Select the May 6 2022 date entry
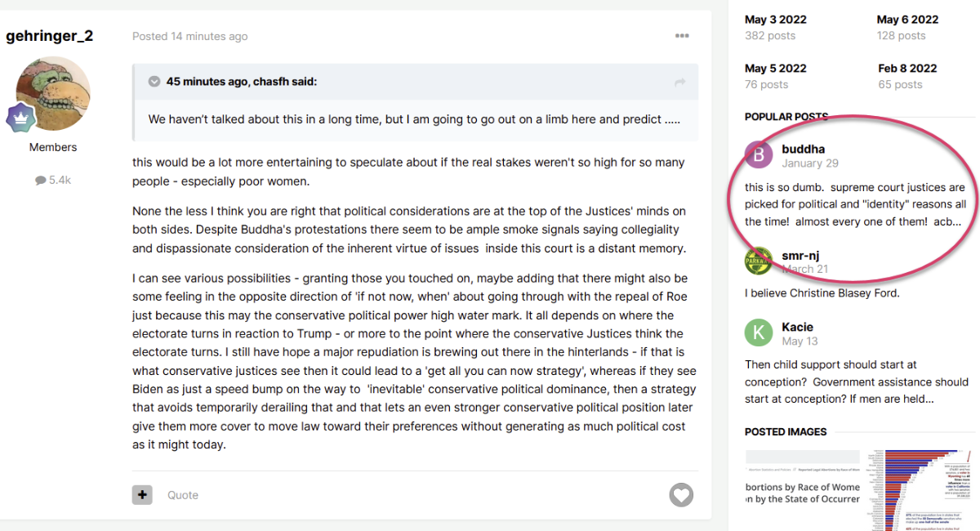 click(907, 20)
